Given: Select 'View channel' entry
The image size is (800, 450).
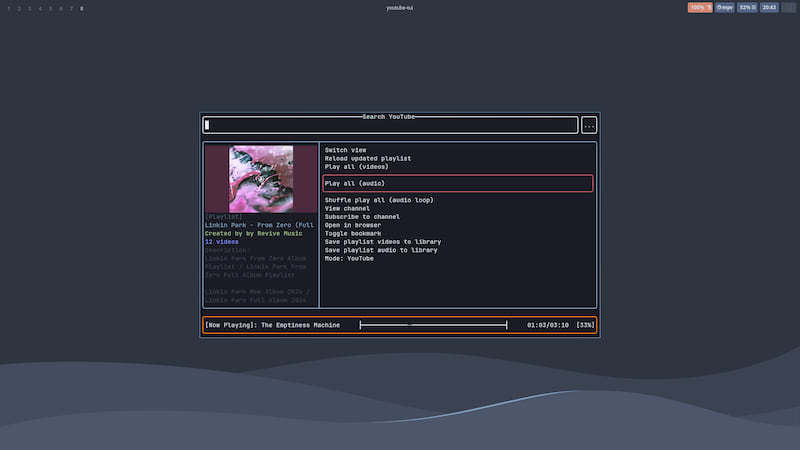Looking at the screenshot, I should (347, 208).
